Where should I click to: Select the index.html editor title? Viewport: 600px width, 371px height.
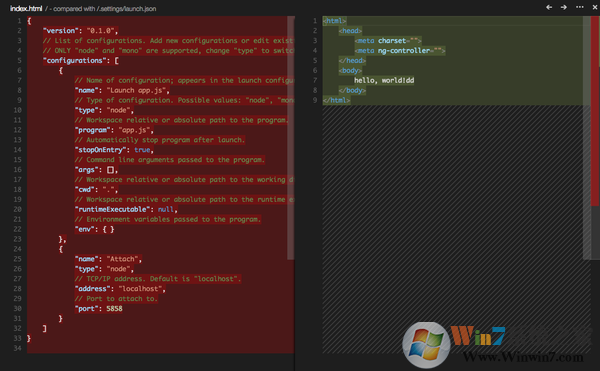(26, 8)
